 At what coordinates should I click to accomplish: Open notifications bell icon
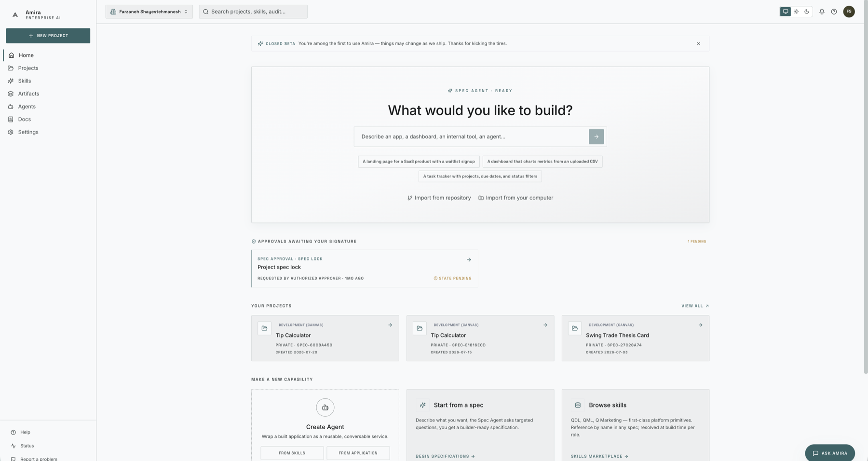(x=822, y=12)
